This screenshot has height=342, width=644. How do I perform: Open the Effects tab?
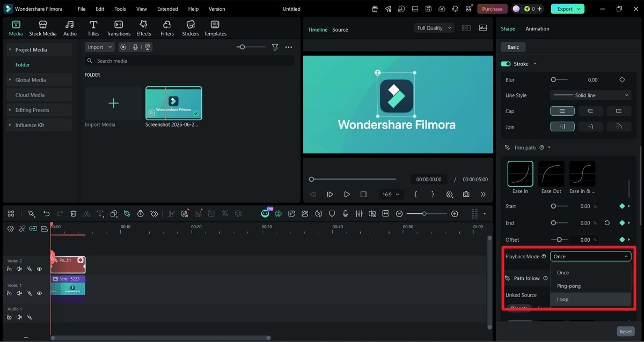[x=143, y=28]
